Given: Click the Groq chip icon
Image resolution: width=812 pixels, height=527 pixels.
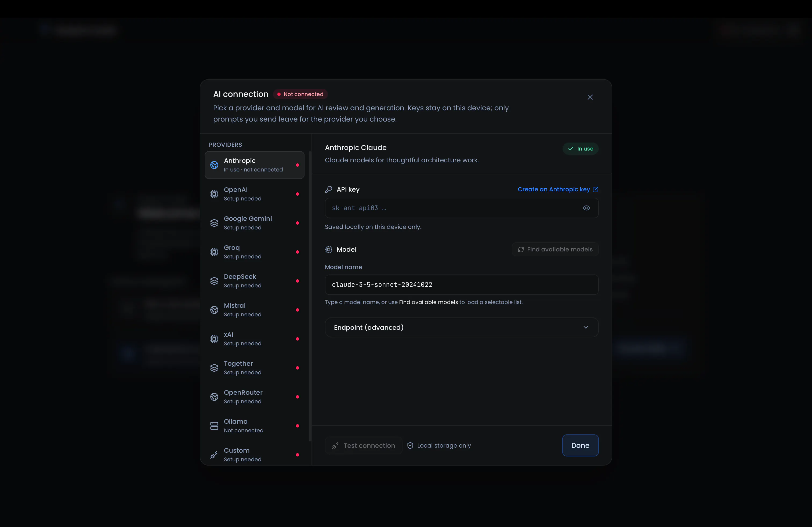Looking at the screenshot, I should (214, 252).
